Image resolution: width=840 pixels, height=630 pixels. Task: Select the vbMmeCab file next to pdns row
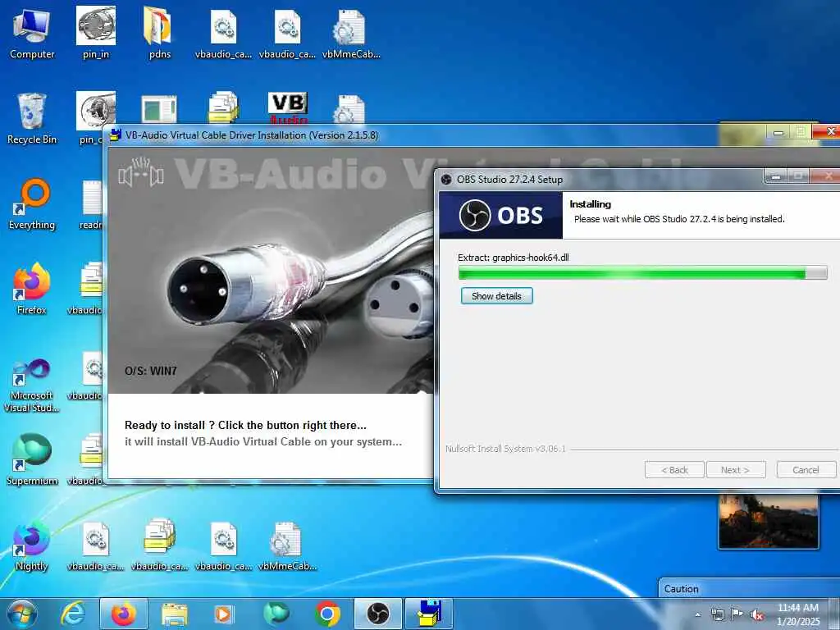click(351, 33)
